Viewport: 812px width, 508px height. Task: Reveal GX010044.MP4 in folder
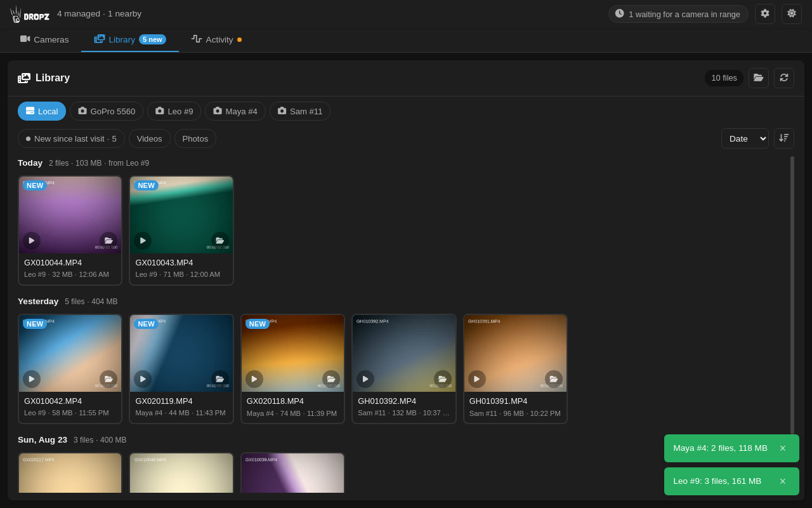108,241
